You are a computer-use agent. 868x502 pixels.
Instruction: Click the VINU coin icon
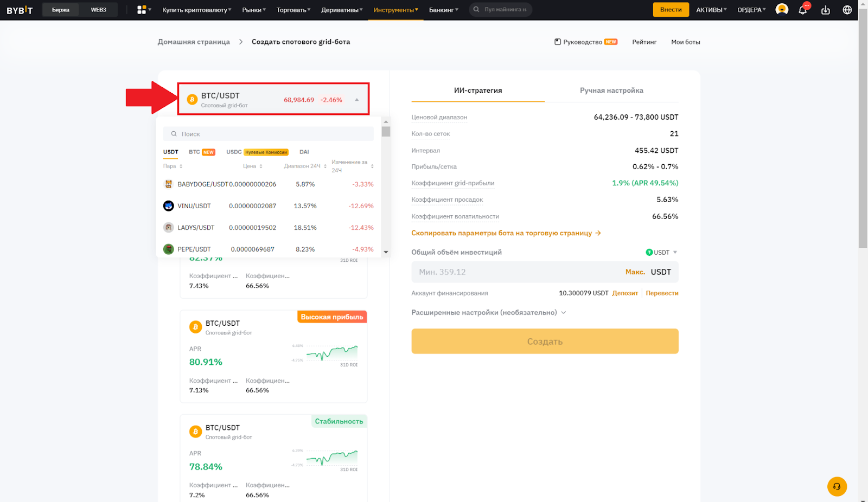[168, 206]
